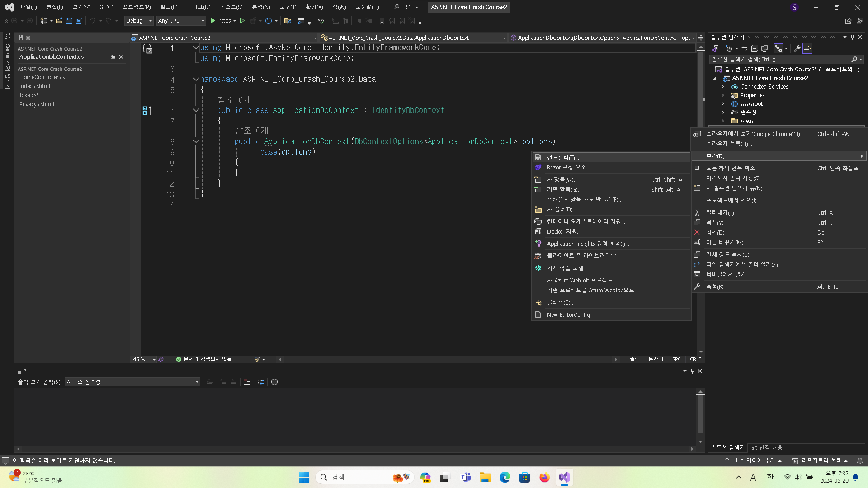Toggle pin on ApplicationDbContext.cs tab
The height and width of the screenshot is (488, 868).
click(x=113, y=57)
